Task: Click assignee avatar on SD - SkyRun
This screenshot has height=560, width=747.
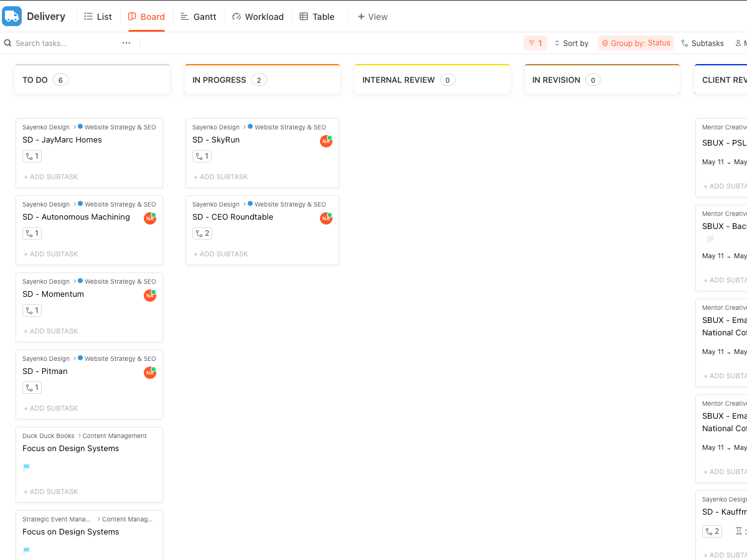Action: (326, 141)
